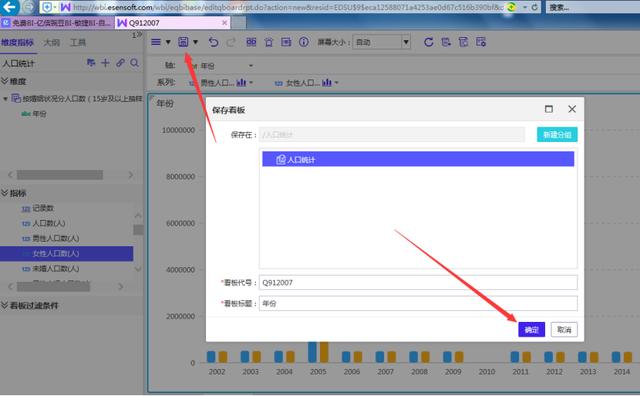Close the 保存看板 dialog
This screenshot has height=396, width=640.
[x=572, y=109]
